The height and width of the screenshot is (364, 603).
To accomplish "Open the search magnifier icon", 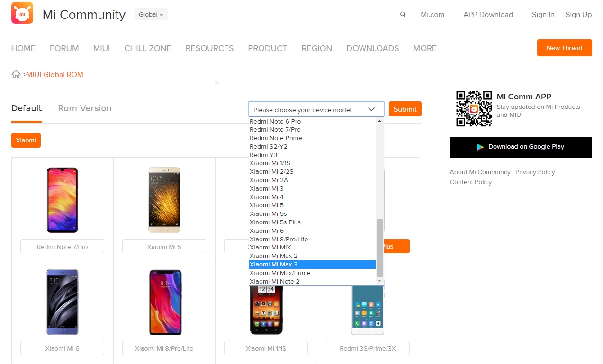I will pyautogui.click(x=403, y=15).
